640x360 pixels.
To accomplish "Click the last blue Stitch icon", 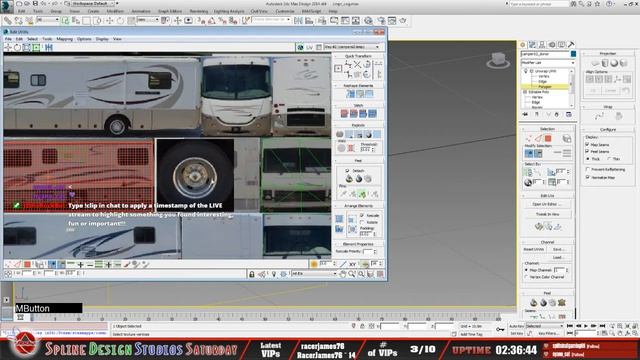I will tap(372, 114).
